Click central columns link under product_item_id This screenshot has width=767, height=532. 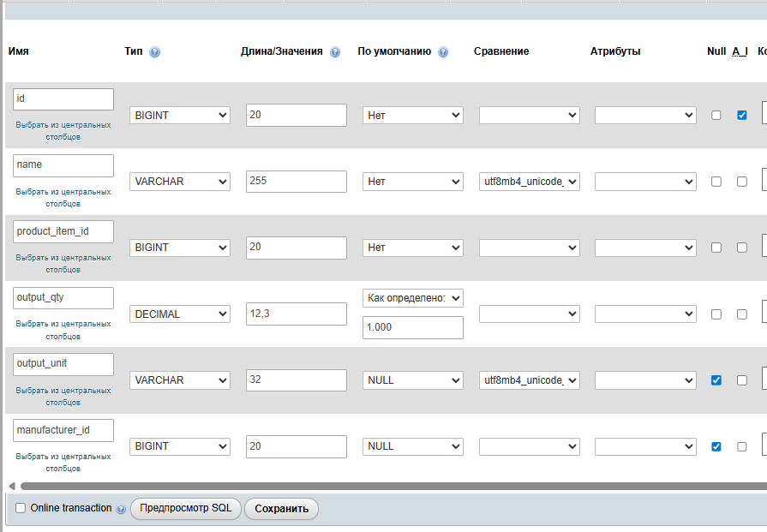point(63,263)
